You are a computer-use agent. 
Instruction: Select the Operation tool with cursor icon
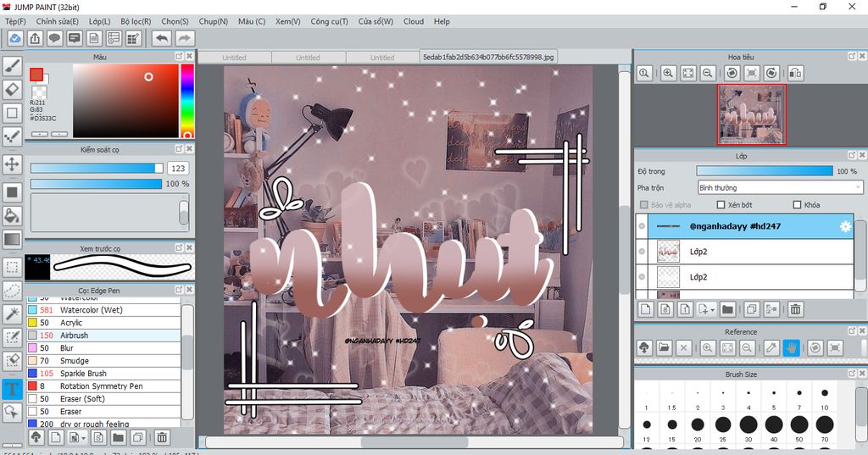pyautogui.click(x=12, y=412)
